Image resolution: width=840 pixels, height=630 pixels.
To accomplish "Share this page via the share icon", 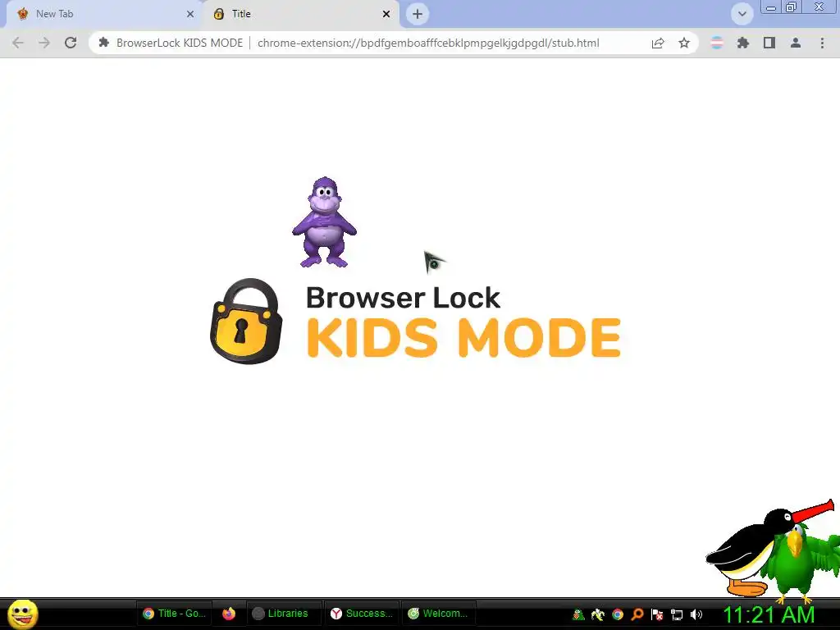I will coord(658,43).
